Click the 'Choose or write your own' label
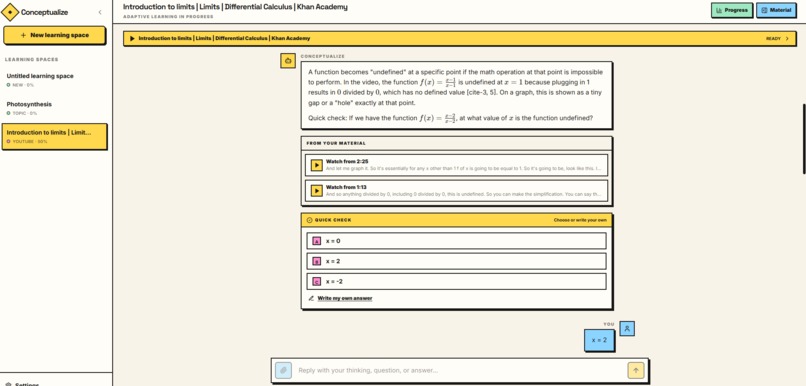Screen dimensions: 806x386 580,220
